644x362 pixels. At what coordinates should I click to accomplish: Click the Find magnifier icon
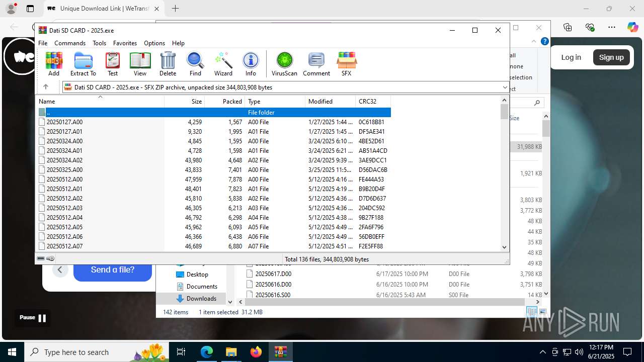pyautogui.click(x=195, y=64)
